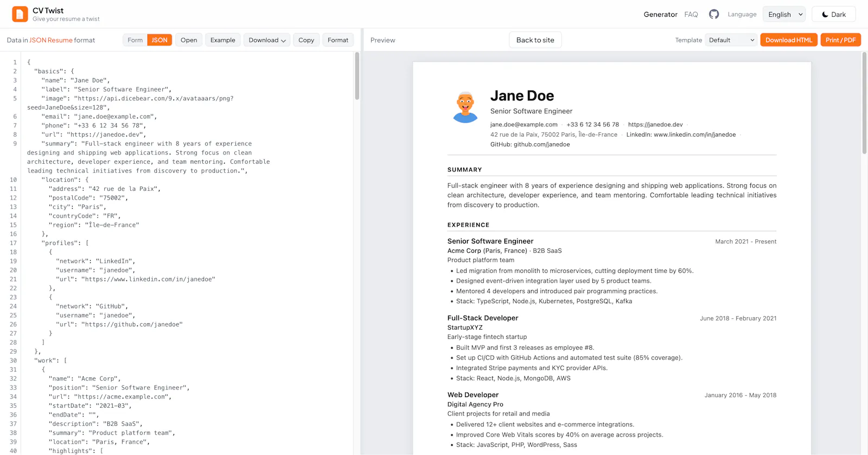Image resolution: width=868 pixels, height=455 pixels.
Task: Click the Preview panel label
Action: [383, 40]
